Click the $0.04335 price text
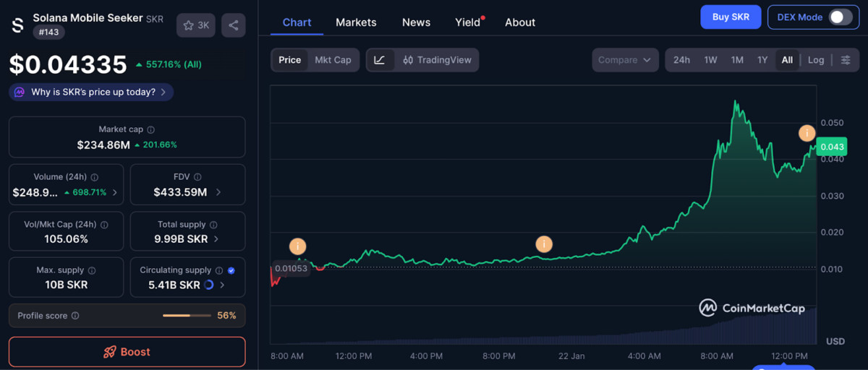The image size is (868, 370). coord(68,65)
